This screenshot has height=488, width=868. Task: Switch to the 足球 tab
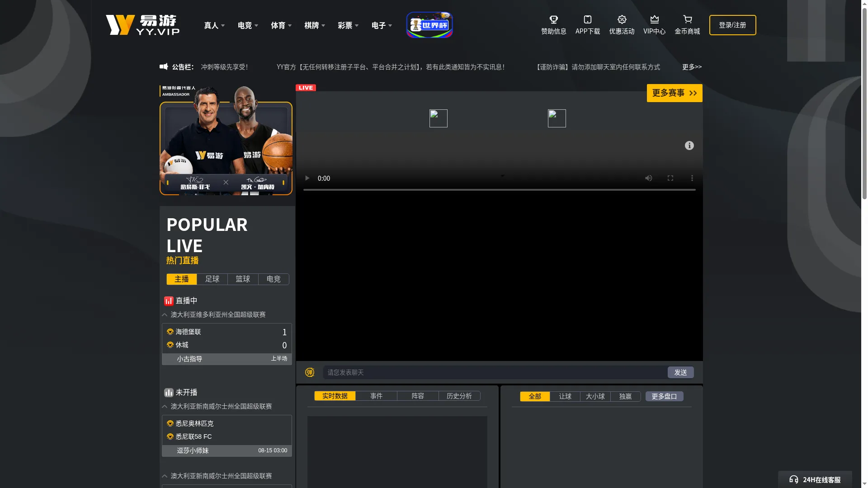coord(212,279)
